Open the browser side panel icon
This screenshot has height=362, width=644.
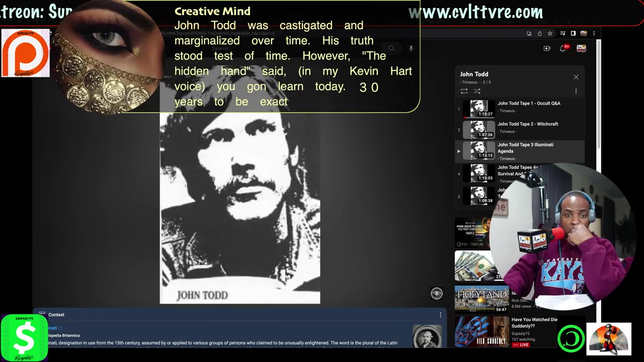coord(573,33)
